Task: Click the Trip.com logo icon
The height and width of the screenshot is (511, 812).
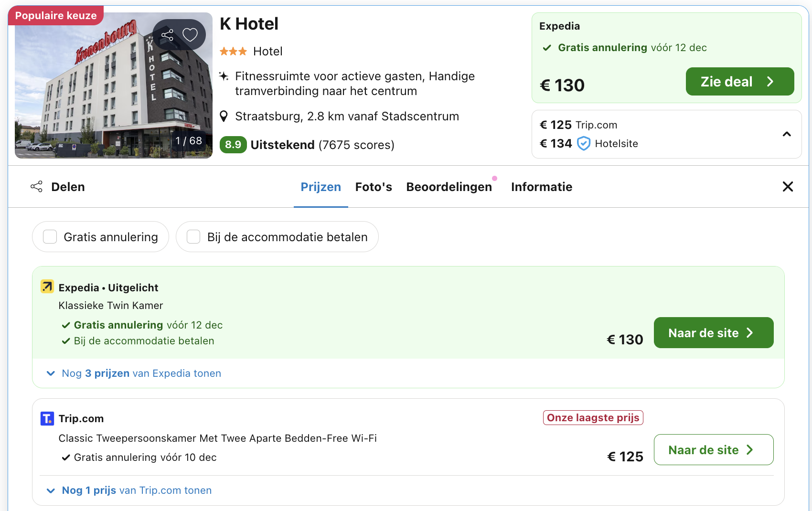Action: click(x=47, y=418)
